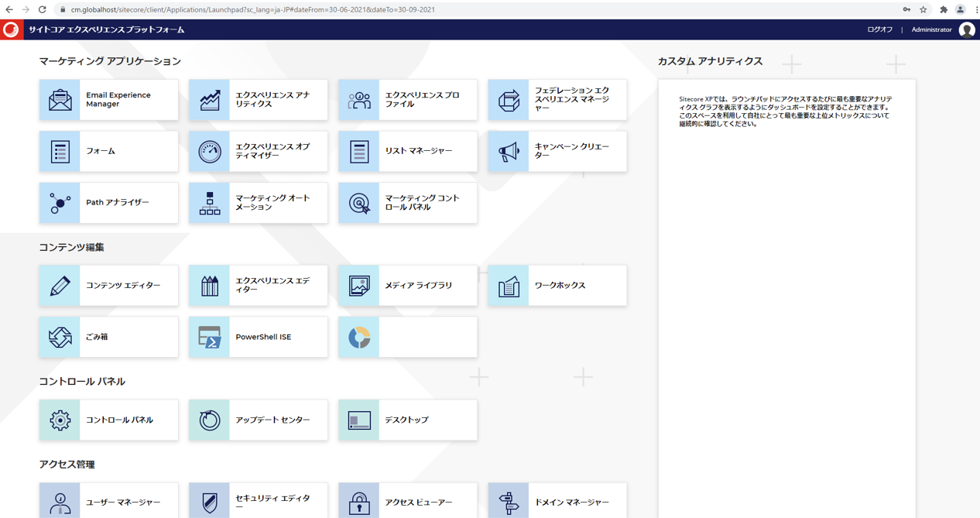Click サイトコア エクスペリエンス プラットフォーム title
980x518 pixels.
pyautogui.click(x=107, y=29)
